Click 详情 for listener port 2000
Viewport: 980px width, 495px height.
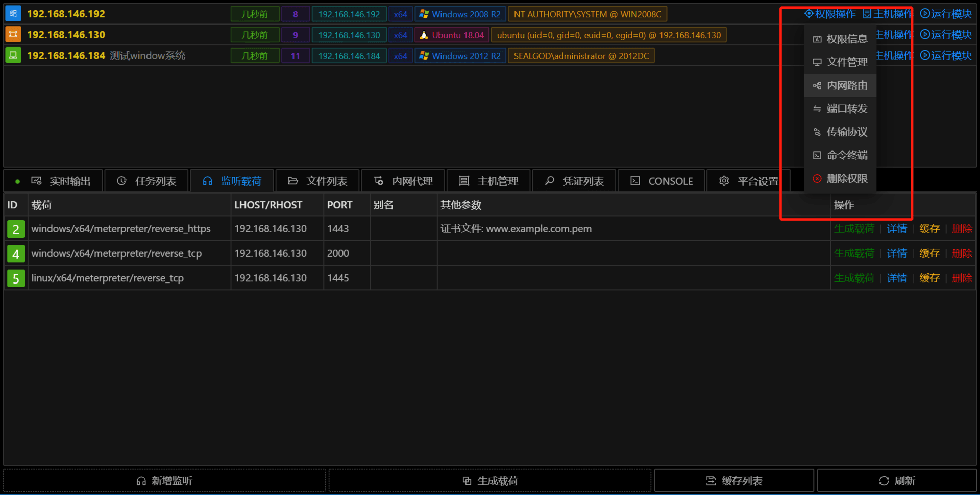897,253
